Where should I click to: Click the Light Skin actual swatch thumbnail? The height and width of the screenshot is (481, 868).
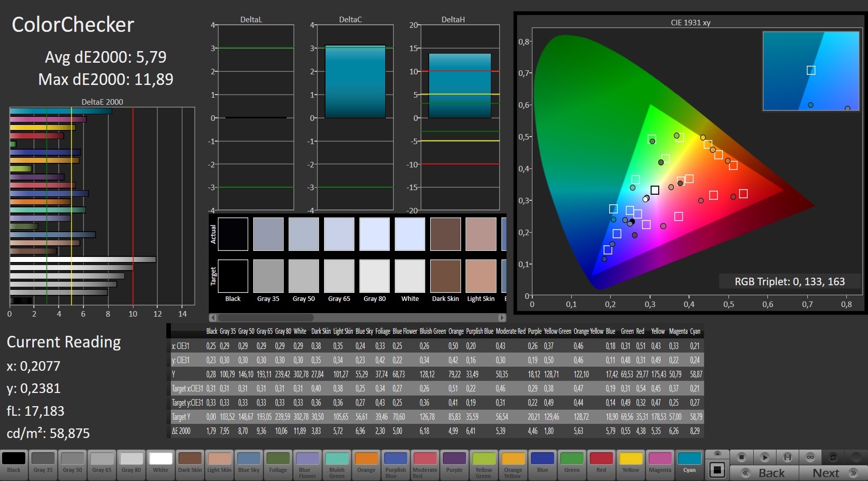tap(481, 234)
